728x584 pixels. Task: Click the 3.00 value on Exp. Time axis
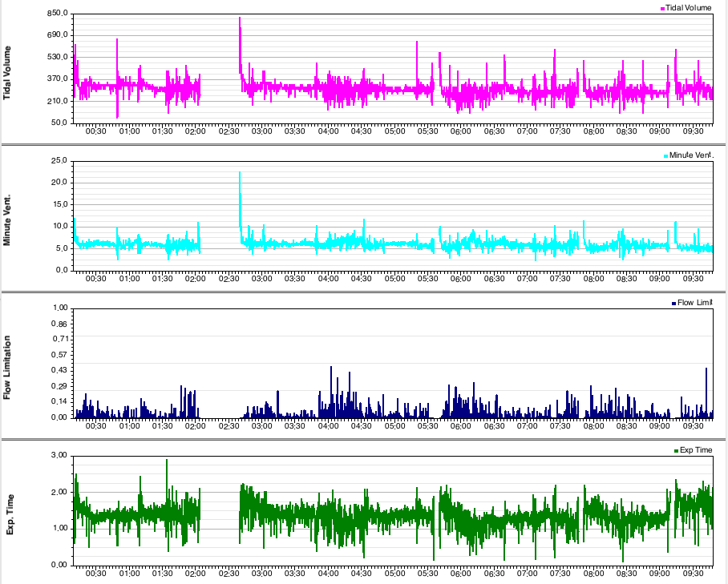[x=59, y=455]
